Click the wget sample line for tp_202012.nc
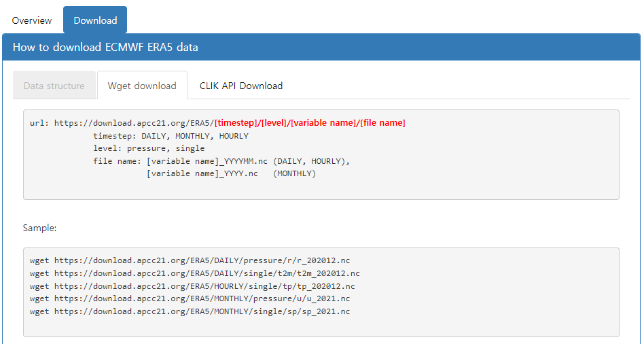The width and height of the screenshot is (644, 344). click(x=192, y=286)
